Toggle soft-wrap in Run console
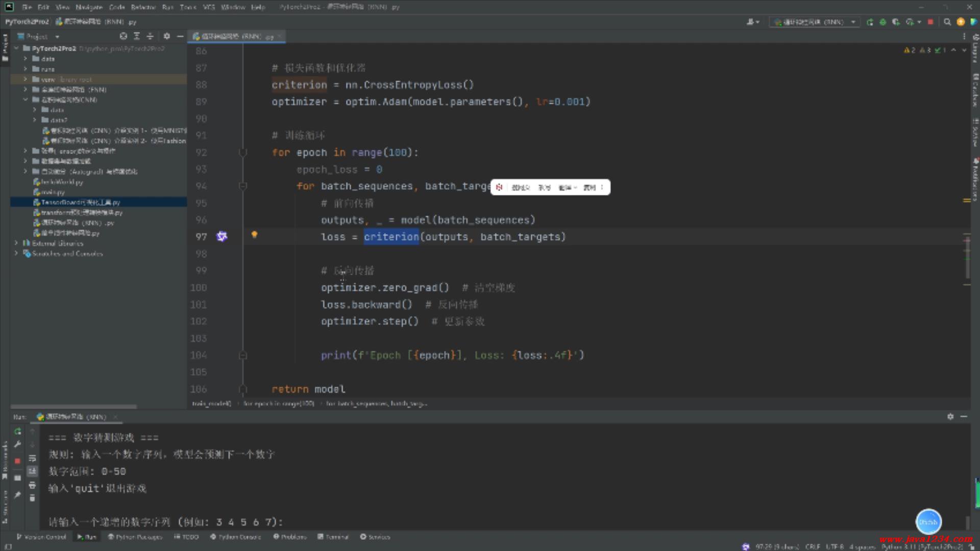 [x=32, y=458]
